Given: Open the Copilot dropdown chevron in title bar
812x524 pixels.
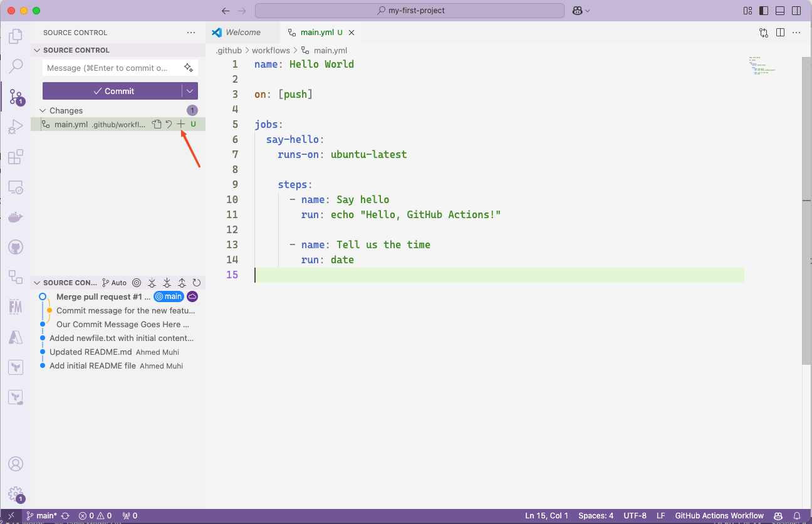Looking at the screenshot, I should [588, 11].
